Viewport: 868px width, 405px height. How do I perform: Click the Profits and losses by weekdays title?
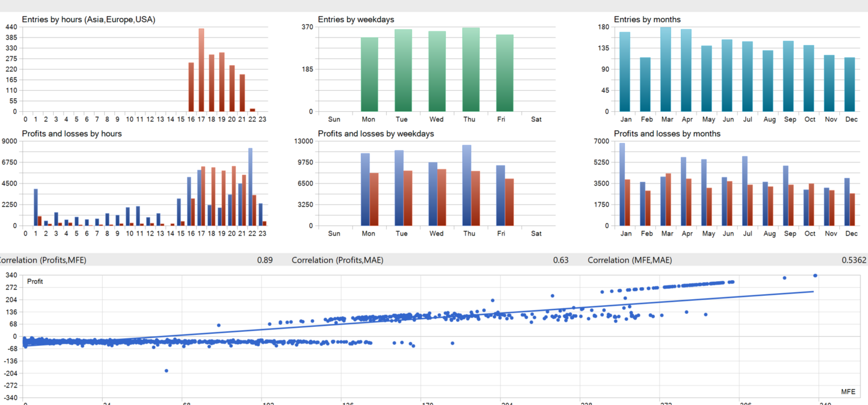click(376, 134)
